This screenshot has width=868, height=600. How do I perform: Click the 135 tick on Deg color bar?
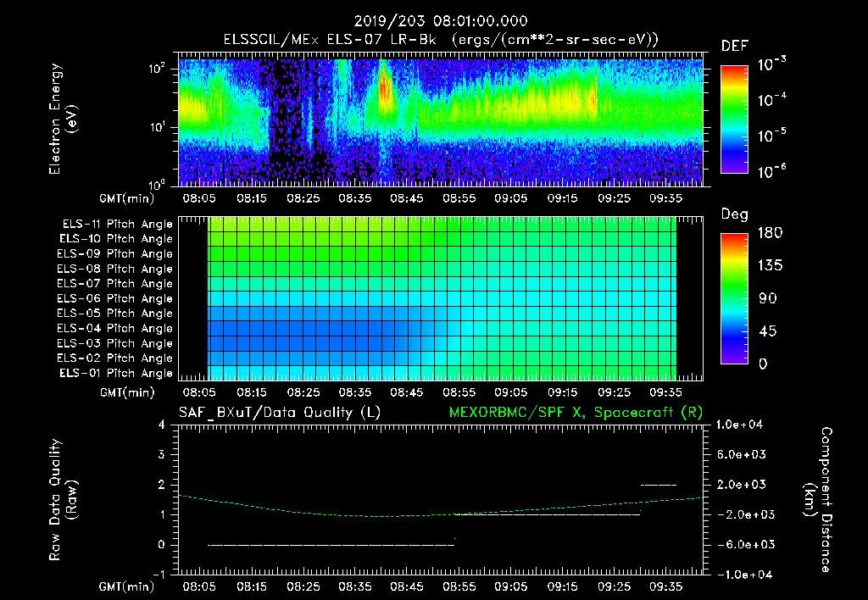tap(770, 266)
